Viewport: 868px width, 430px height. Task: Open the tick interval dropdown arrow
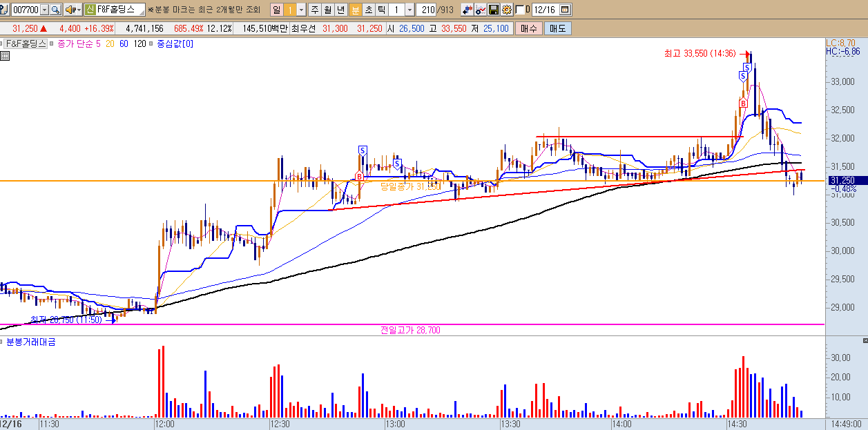pyautogui.click(x=410, y=10)
